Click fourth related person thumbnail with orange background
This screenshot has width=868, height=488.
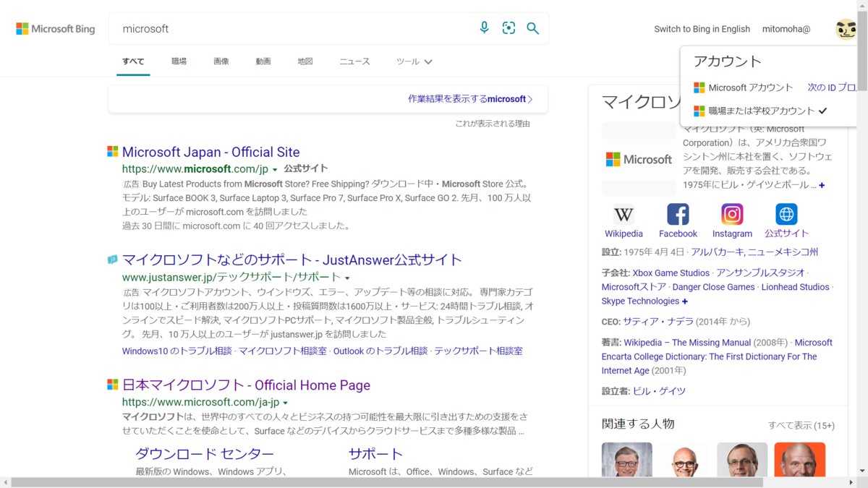tap(800, 460)
